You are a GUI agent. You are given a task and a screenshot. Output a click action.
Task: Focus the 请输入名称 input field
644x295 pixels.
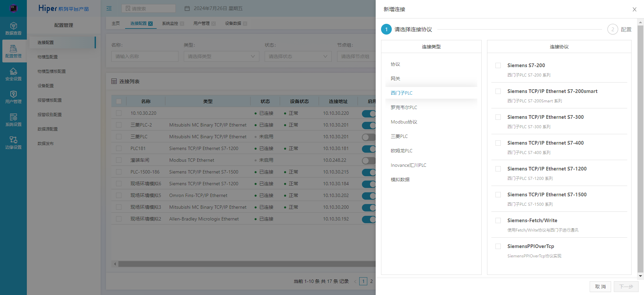pos(145,56)
